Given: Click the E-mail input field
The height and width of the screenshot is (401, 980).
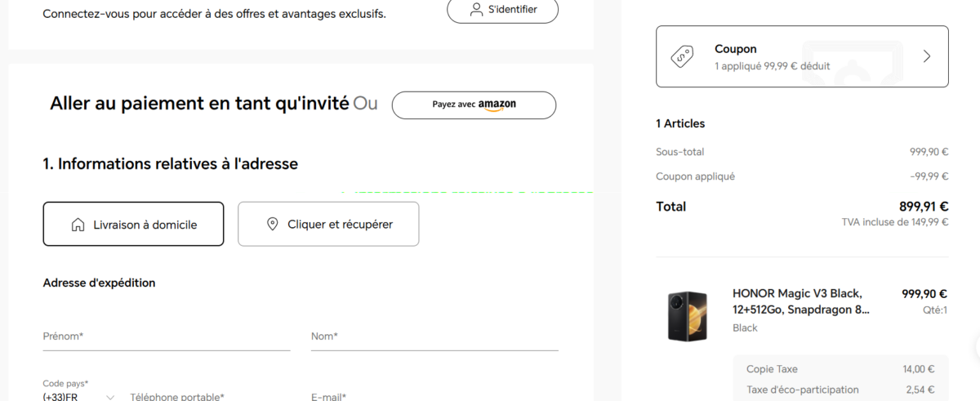Looking at the screenshot, I should 434,397.
